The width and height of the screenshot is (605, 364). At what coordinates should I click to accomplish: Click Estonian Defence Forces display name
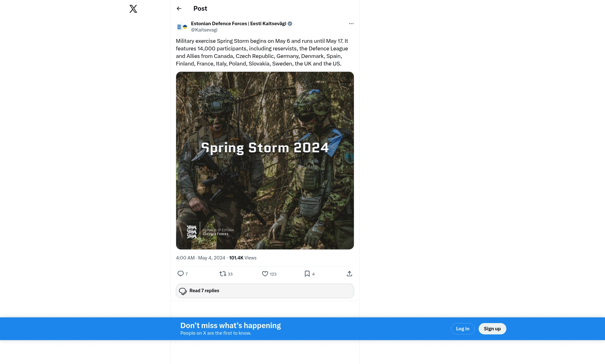238,24
